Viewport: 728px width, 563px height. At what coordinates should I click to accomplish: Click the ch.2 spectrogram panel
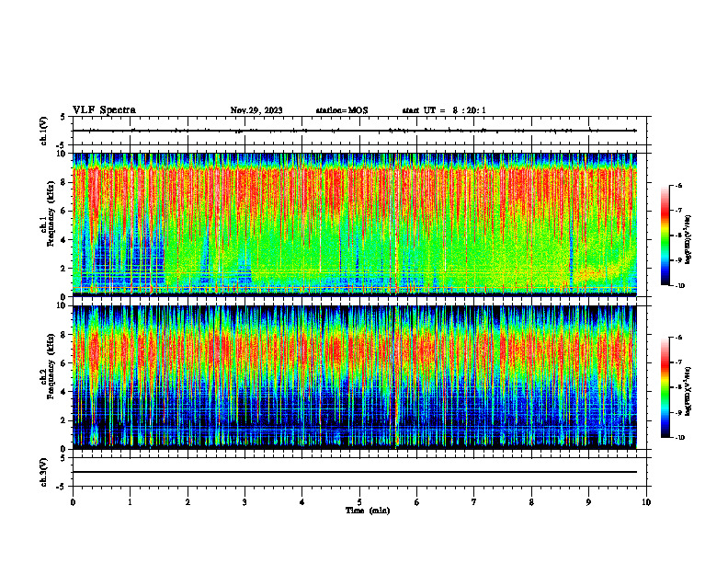click(x=355, y=377)
